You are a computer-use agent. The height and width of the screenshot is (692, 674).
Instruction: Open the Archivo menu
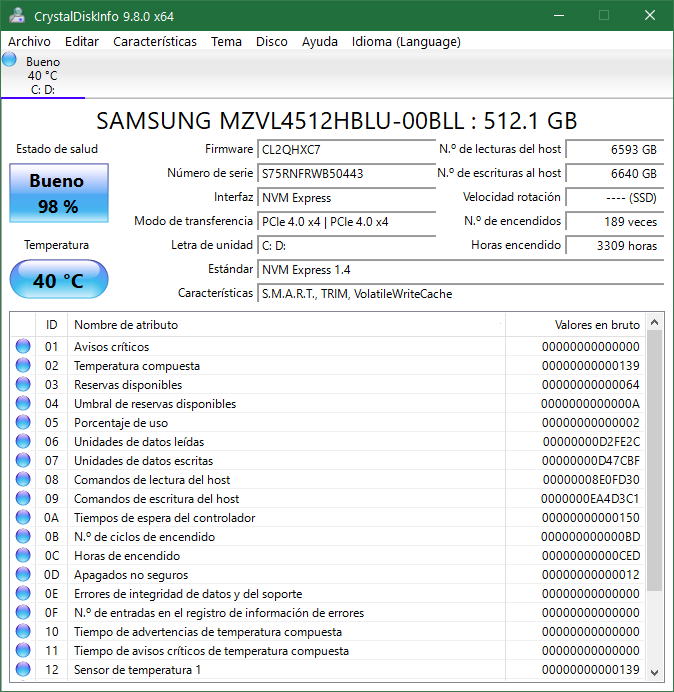click(29, 41)
